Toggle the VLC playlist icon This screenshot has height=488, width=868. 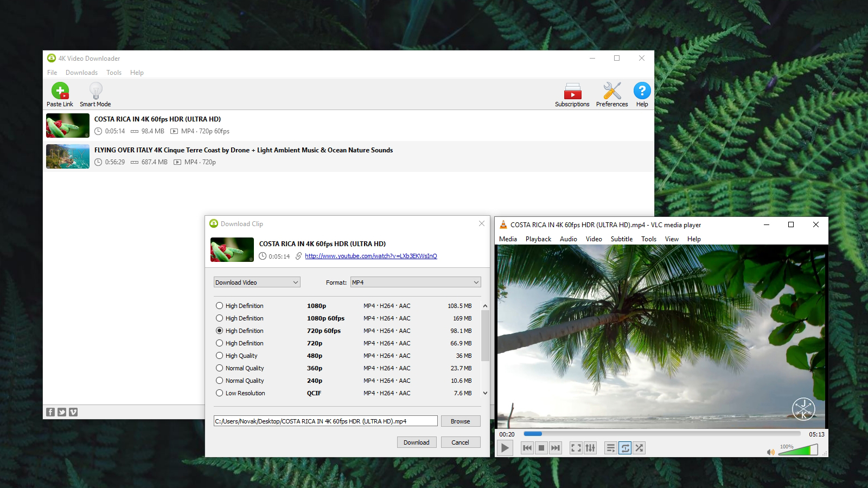coord(610,448)
